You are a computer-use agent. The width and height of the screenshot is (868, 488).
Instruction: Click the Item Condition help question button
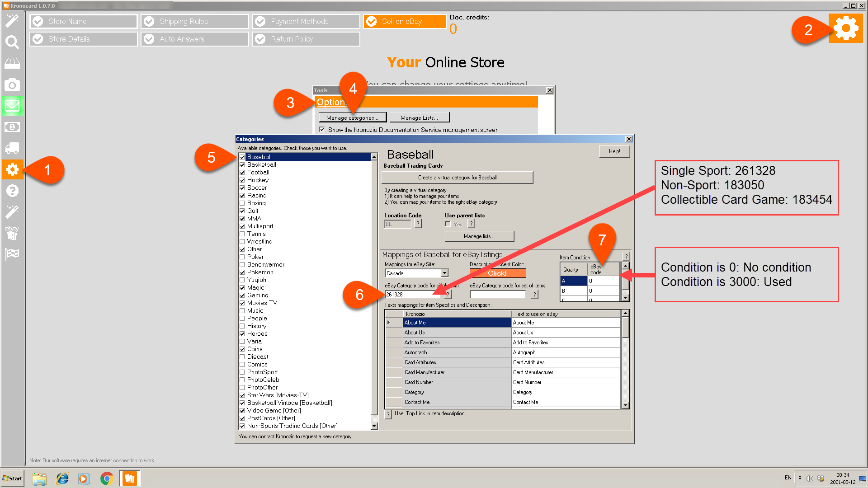[626, 257]
